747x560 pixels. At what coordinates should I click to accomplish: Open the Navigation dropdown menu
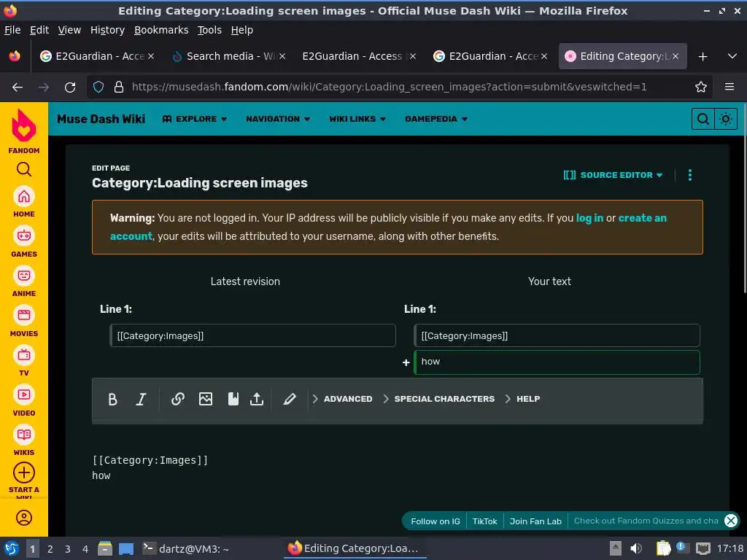coord(278,119)
